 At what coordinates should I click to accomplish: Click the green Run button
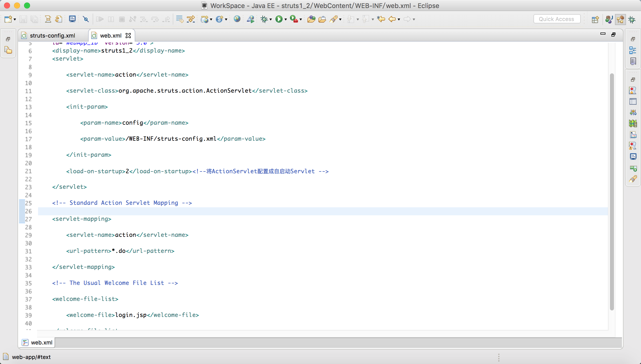point(279,19)
